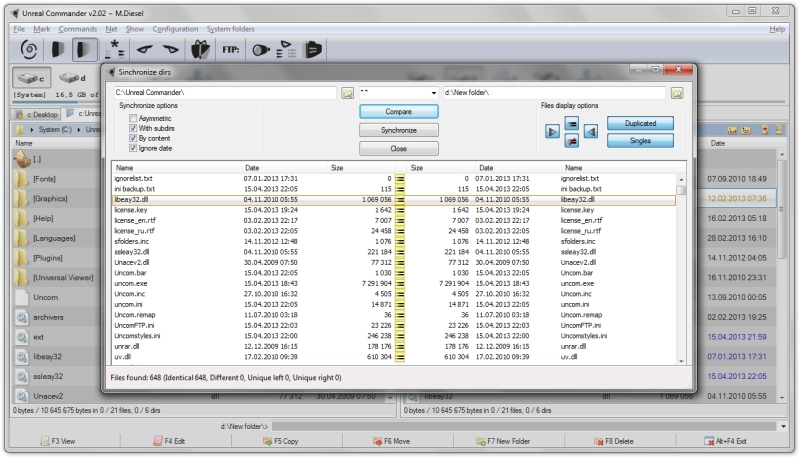
Task: Select the [Fonts] folder in the left panel
Action: [44, 179]
